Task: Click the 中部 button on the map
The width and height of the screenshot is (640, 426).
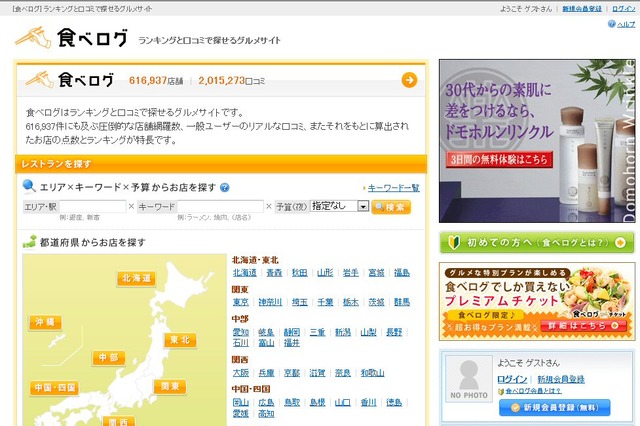Action: 109,358
